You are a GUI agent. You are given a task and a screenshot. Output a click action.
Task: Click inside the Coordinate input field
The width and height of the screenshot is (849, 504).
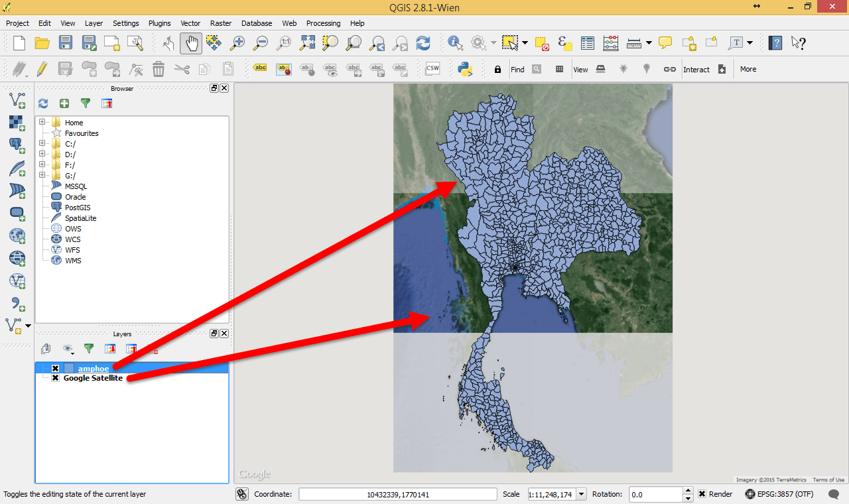pyautogui.click(x=397, y=493)
